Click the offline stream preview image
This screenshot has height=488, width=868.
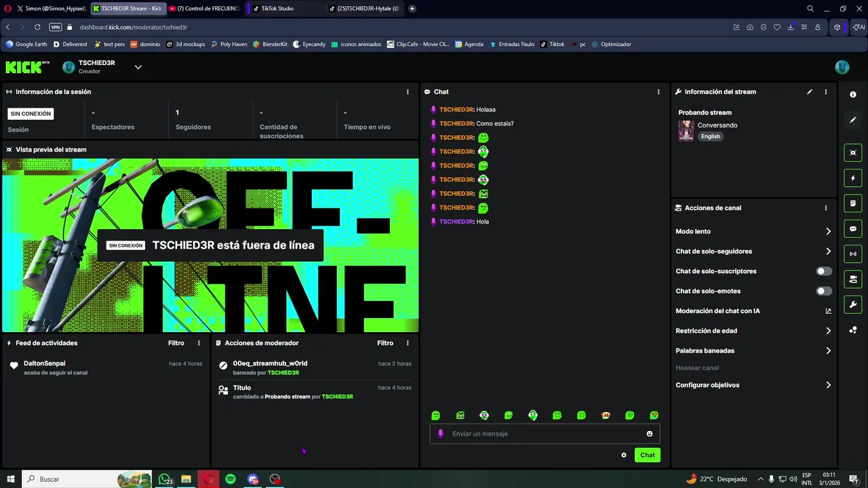[210, 245]
